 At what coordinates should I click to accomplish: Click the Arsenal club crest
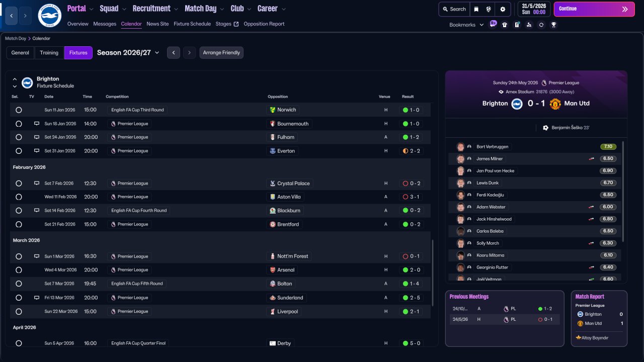273,270
